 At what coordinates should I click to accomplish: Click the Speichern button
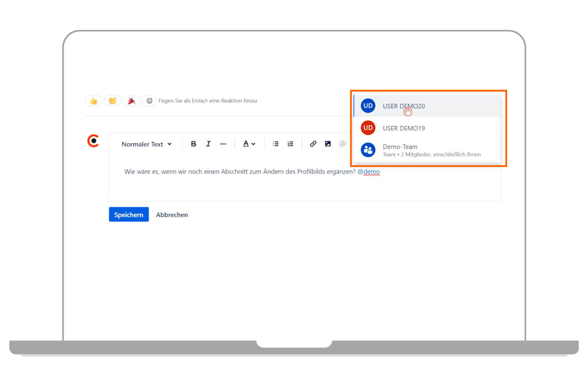(128, 215)
